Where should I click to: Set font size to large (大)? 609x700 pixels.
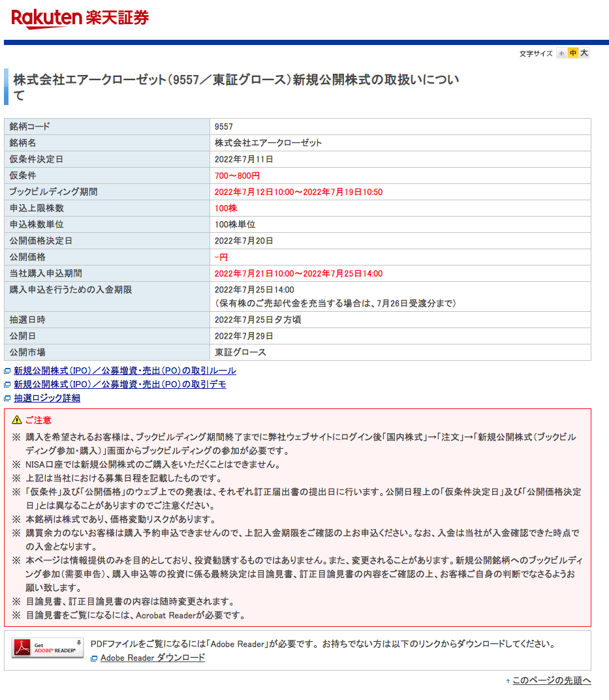(x=584, y=53)
